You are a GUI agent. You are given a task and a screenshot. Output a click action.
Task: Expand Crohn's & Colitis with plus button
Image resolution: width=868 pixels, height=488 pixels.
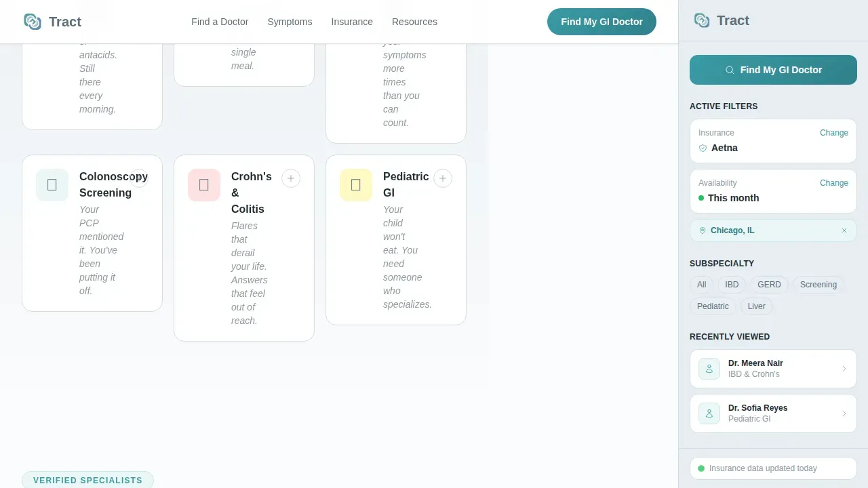coord(291,178)
